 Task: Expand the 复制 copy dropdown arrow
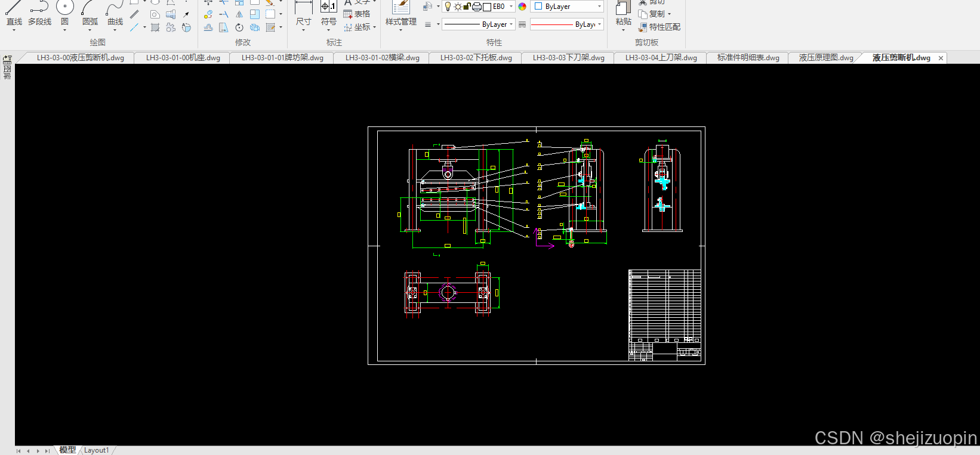[669, 14]
